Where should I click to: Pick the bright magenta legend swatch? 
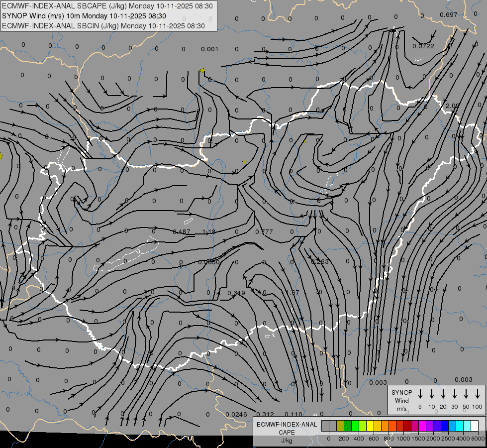(x=422, y=426)
